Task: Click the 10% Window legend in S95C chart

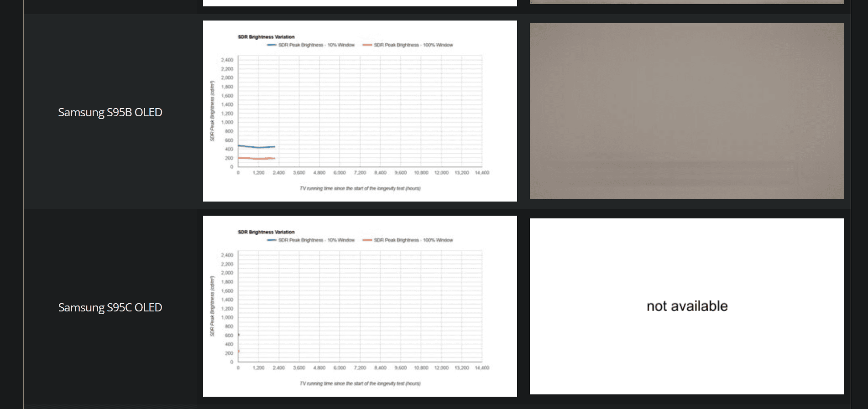Action: pyautogui.click(x=311, y=240)
